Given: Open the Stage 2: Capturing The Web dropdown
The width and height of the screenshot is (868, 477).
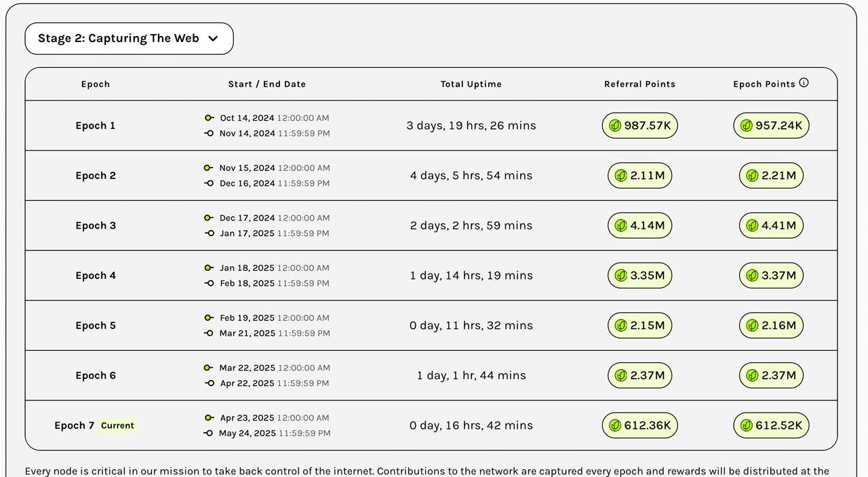Looking at the screenshot, I should point(129,39).
